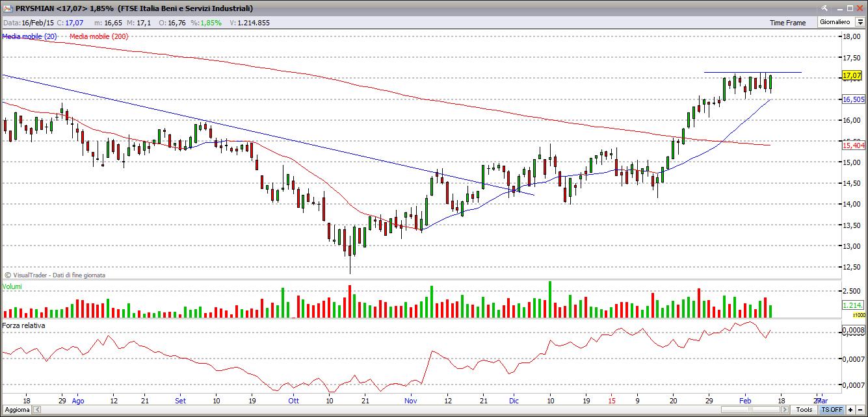Click the Aggiorna button
The image size is (868, 417).
pyautogui.click(x=16, y=410)
